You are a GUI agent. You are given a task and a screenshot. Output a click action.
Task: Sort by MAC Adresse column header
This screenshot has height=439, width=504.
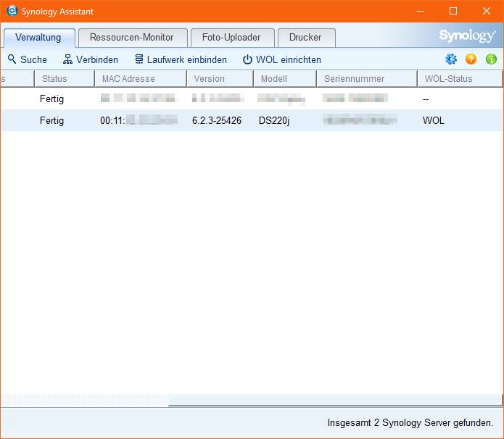[141, 79]
